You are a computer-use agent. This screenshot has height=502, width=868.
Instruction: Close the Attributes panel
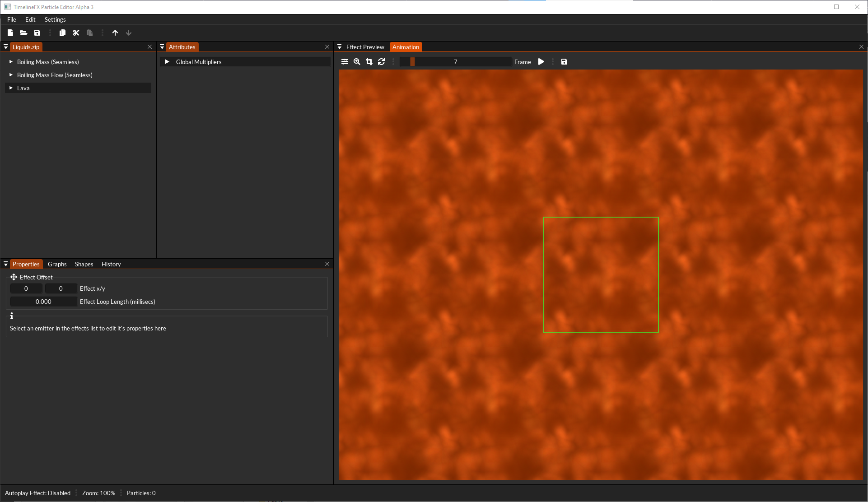(x=327, y=47)
